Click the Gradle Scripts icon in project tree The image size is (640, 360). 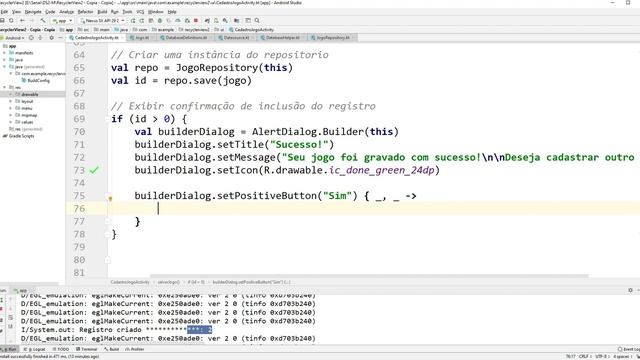(5, 136)
